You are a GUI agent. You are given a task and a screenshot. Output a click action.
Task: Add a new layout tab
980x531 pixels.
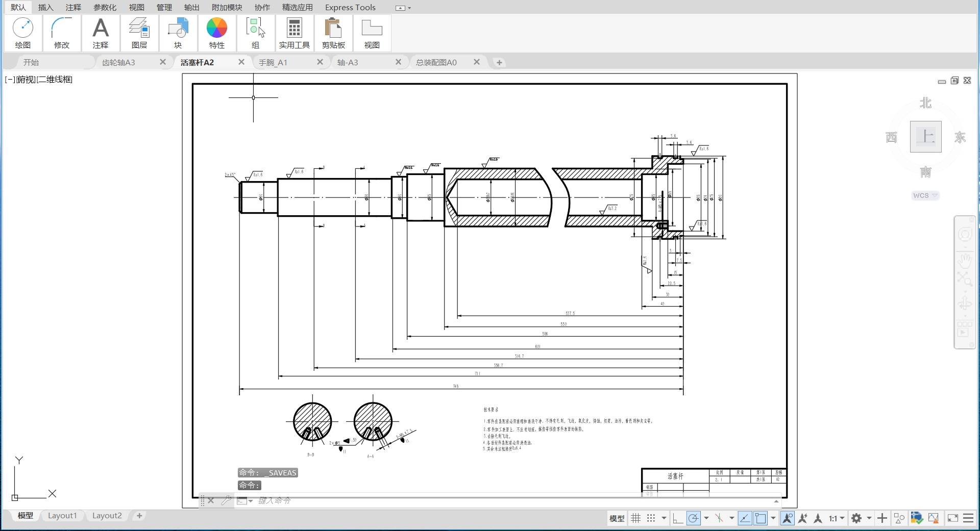pos(139,516)
